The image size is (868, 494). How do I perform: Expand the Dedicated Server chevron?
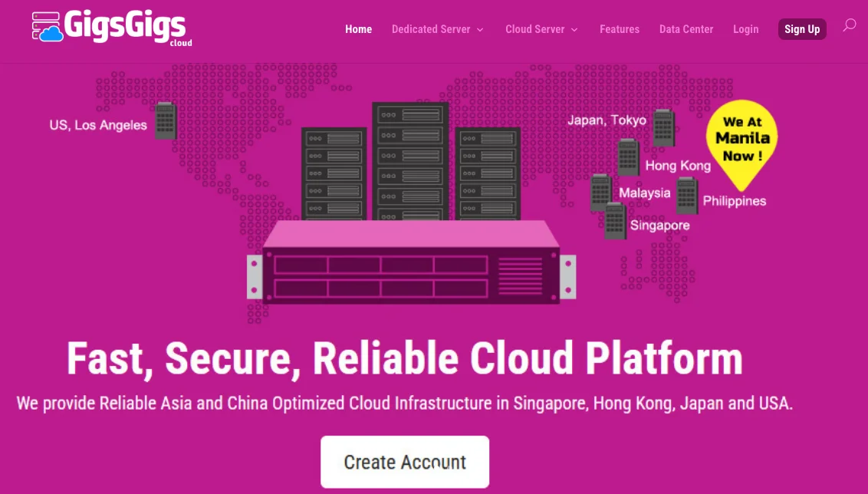click(480, 29)
